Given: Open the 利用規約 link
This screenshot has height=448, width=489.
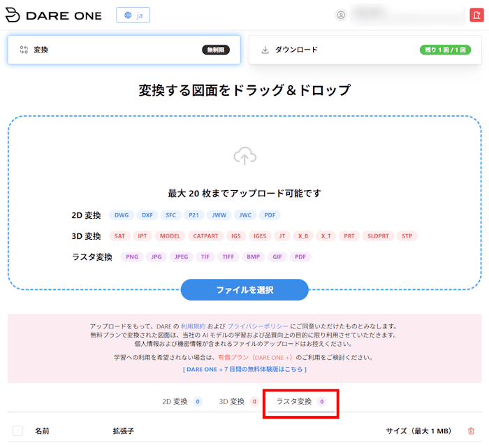Looking at the screenshot, I should tap(193, 326).
